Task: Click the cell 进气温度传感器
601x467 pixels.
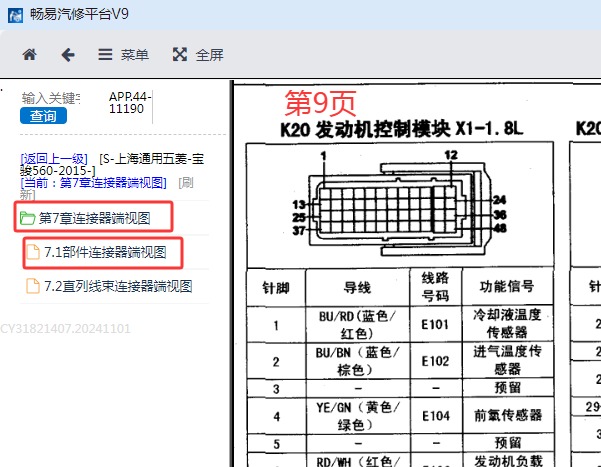Action: click(x=507, y=360)
